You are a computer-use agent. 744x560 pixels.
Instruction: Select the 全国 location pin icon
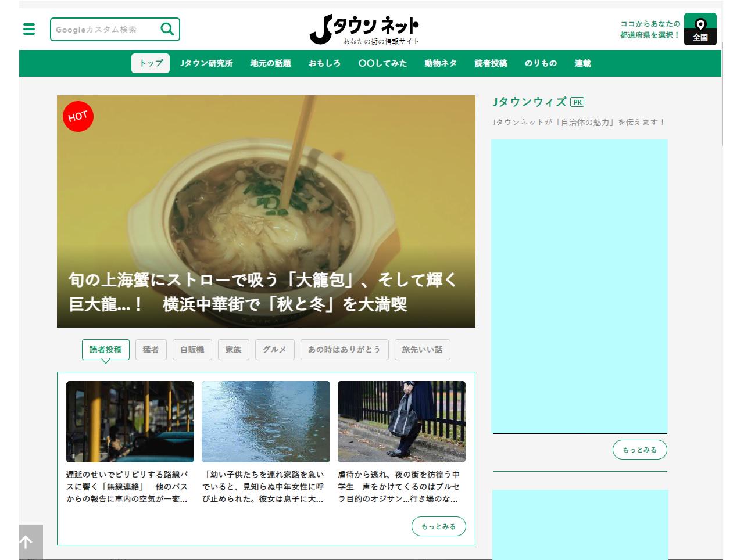(700, 28)
